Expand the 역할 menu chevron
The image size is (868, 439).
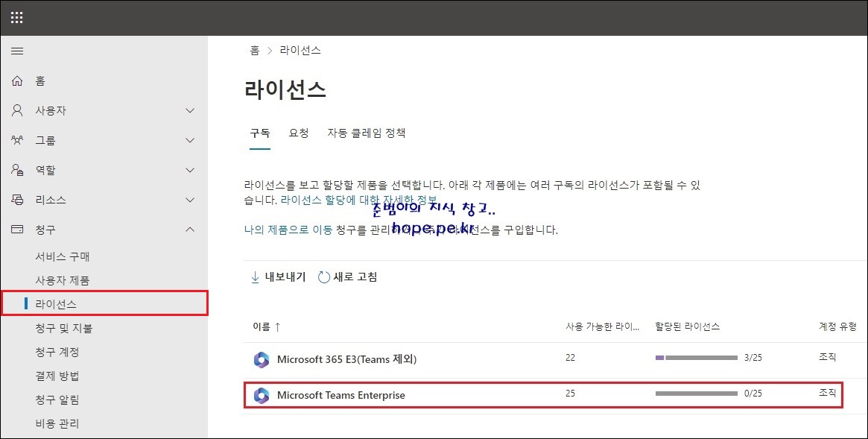[190, 170]
